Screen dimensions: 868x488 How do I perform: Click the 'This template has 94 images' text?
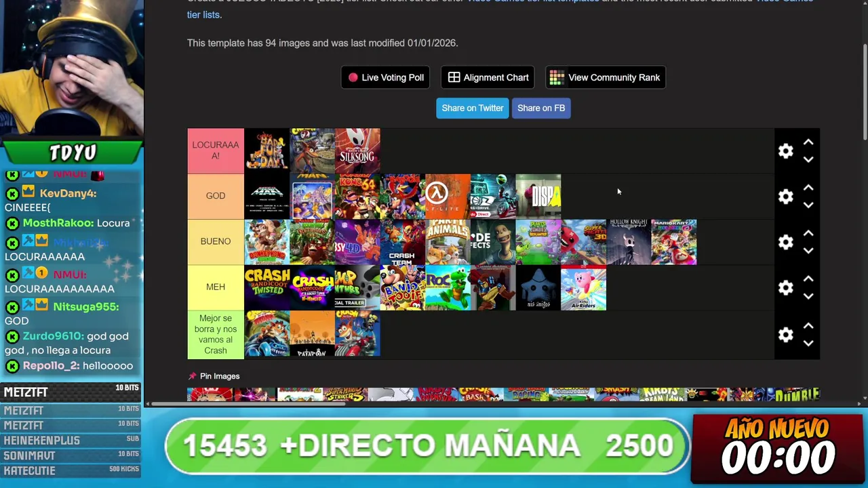323,43
